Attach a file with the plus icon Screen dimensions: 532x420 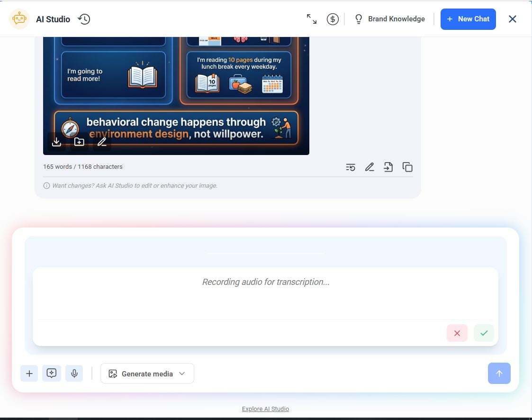29,373
